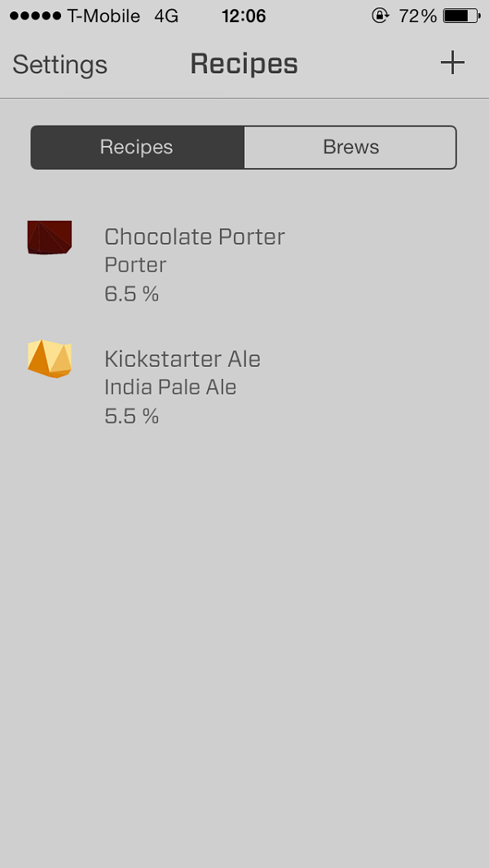The height and width of the screenshot is (868, 489).
Task: Open the Chocolate Porter recipe
Action: 195,237
